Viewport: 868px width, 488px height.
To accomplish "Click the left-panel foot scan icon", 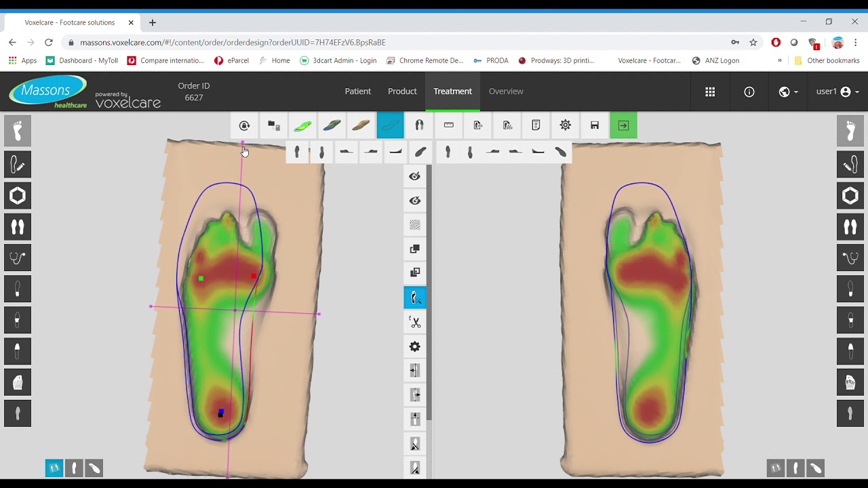I will pos(18,131).
